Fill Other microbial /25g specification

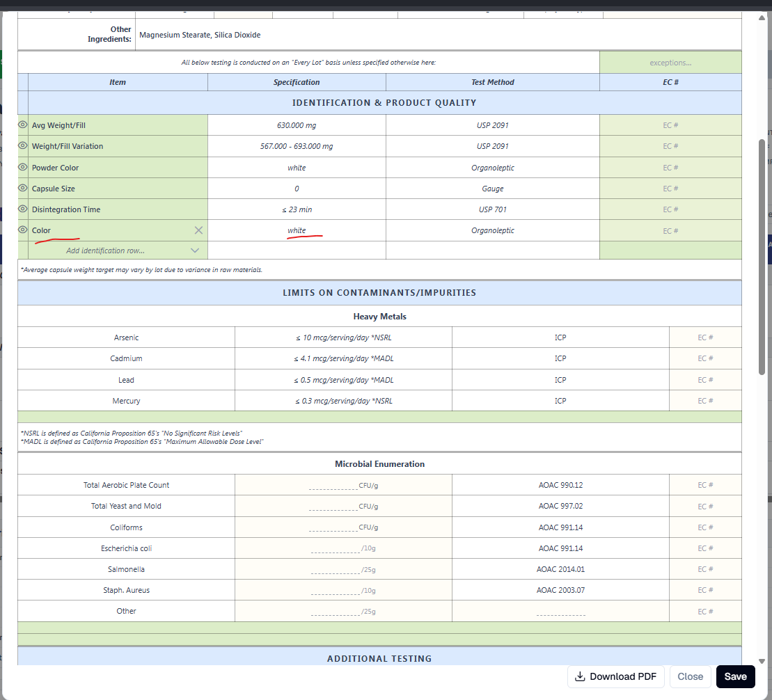point(336,612)
